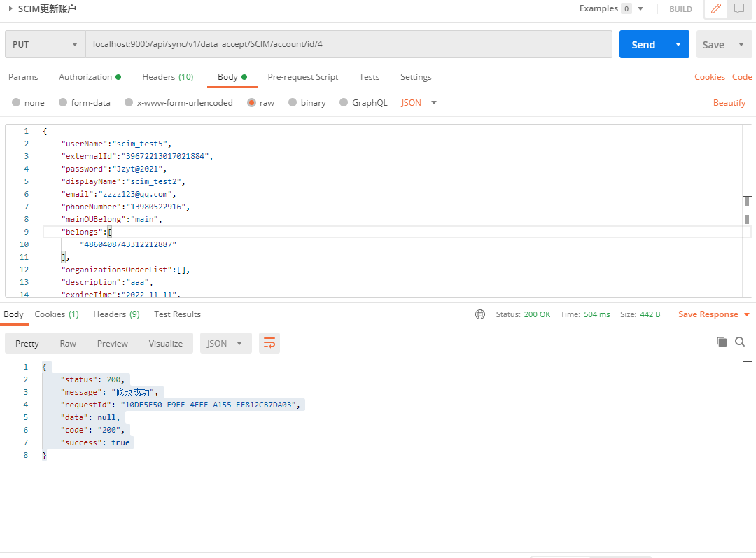
Task: Search response with magnifier icon
Action: click(x=740, y=342)
